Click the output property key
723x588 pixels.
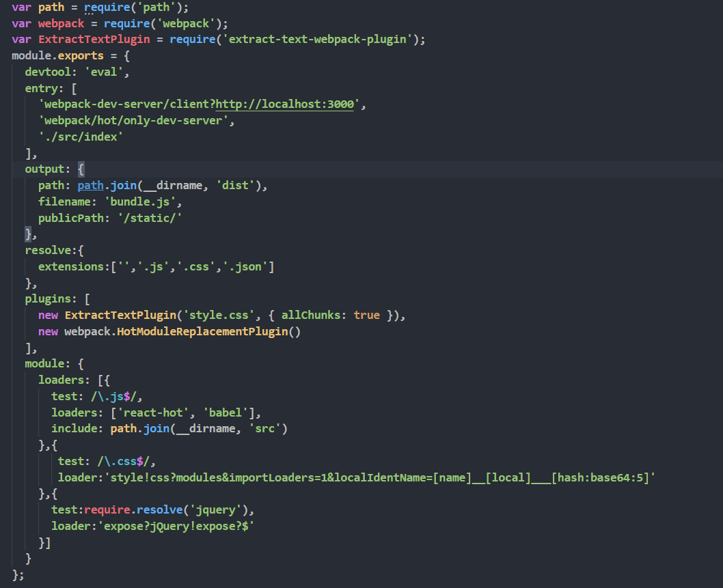coord(44,169)
